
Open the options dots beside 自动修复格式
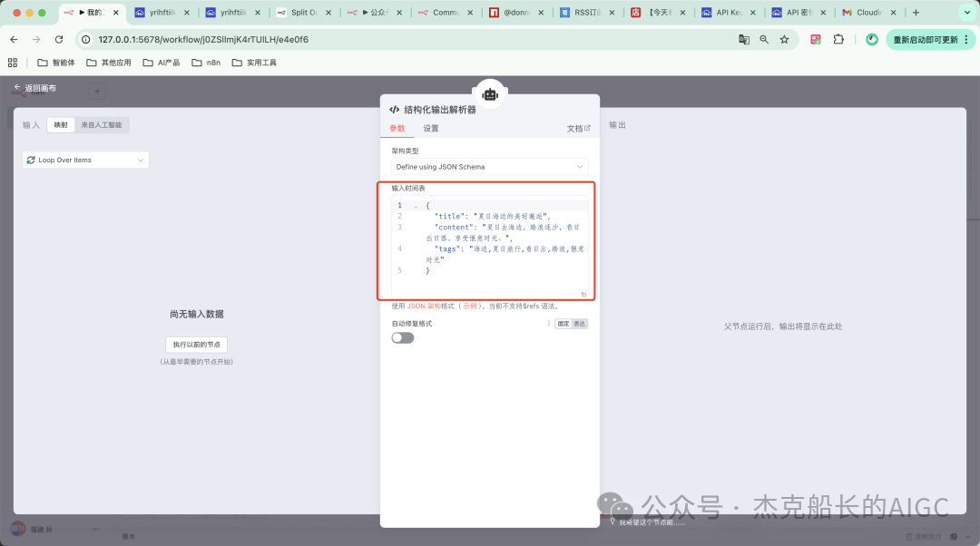549,324
